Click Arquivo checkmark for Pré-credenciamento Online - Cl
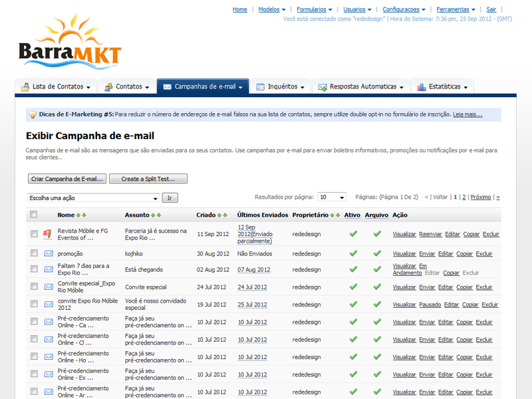532x399 pixels. 377,339
